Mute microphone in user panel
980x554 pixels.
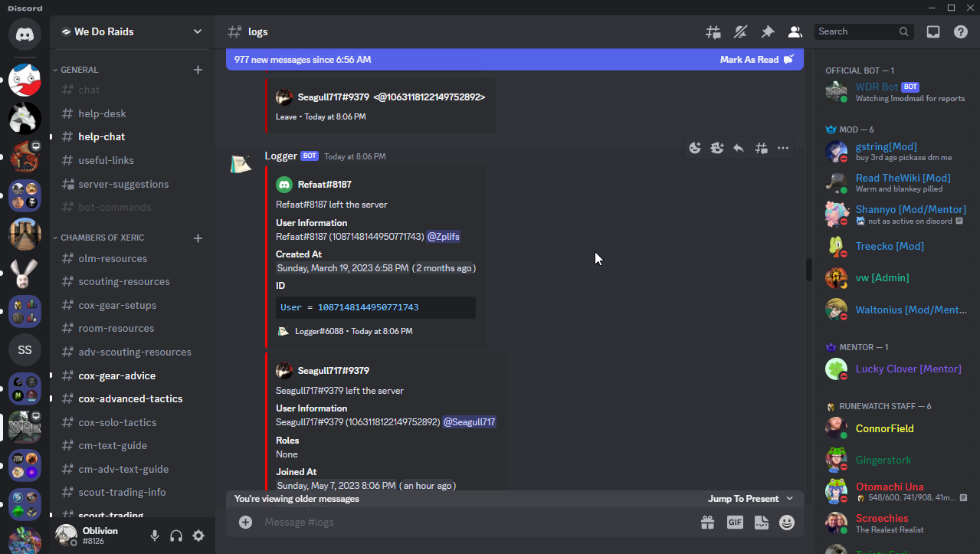[x=155, y=536]
